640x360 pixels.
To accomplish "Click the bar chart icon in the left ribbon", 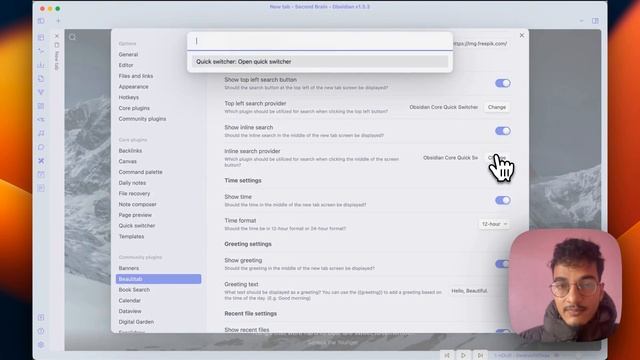I will point(41,65).
